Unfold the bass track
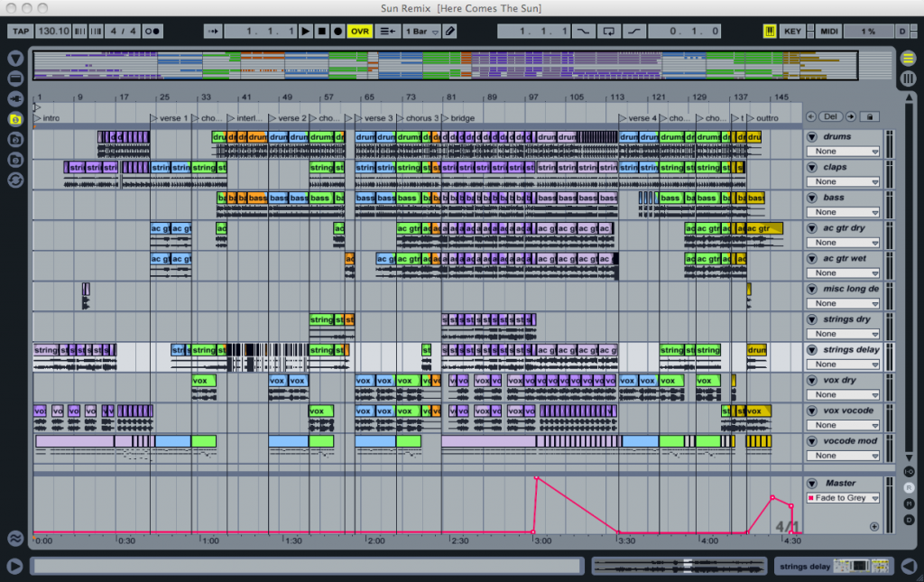The image size is (924, 582). 812,198
